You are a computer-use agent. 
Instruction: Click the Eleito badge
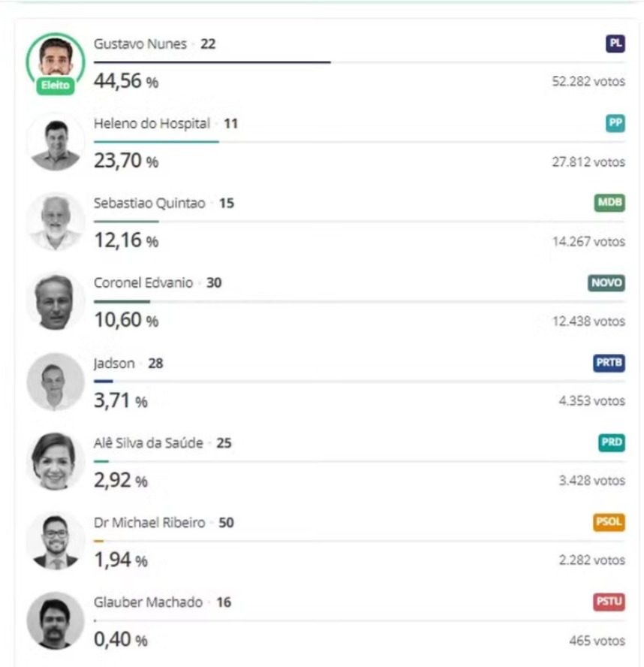(55, 86)
